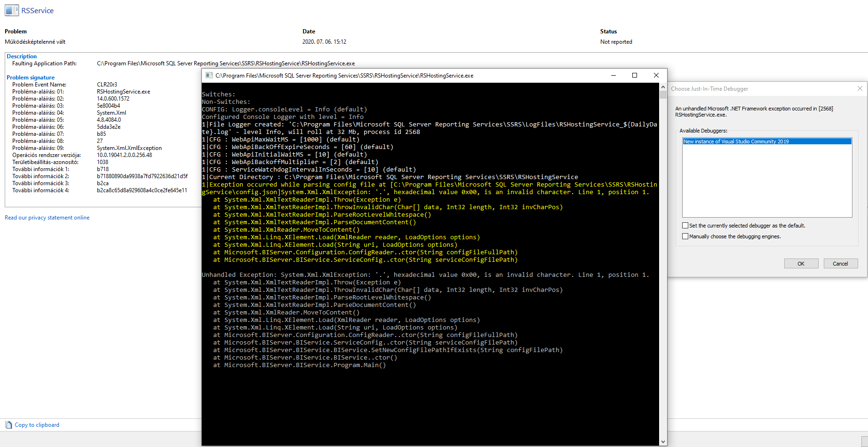Click the 'Problem signature' section heading
This screenshot has width=868, height=447.
click(x=31, y=78)
